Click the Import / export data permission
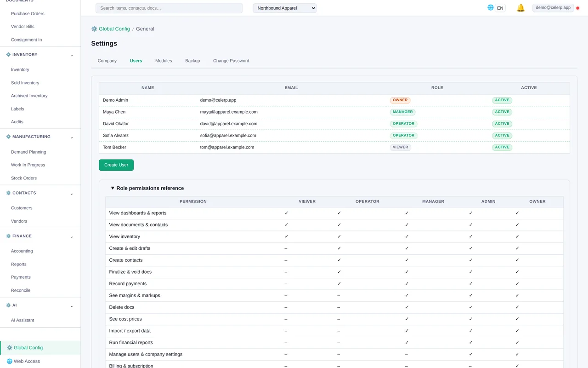Image resolution: width=588 pixels, height=368 pixels. click(x=130, y=331)
